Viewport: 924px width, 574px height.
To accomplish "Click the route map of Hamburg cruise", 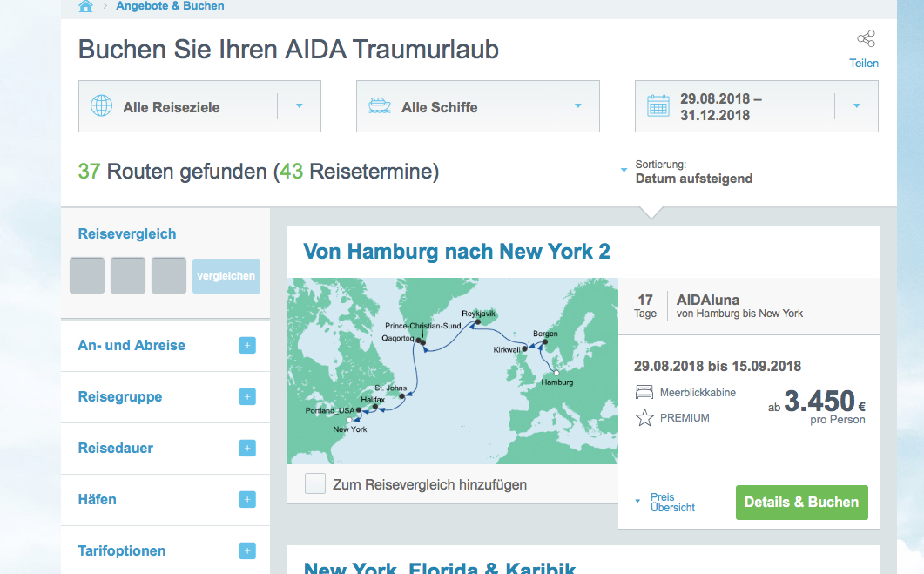I will [452, 370].
